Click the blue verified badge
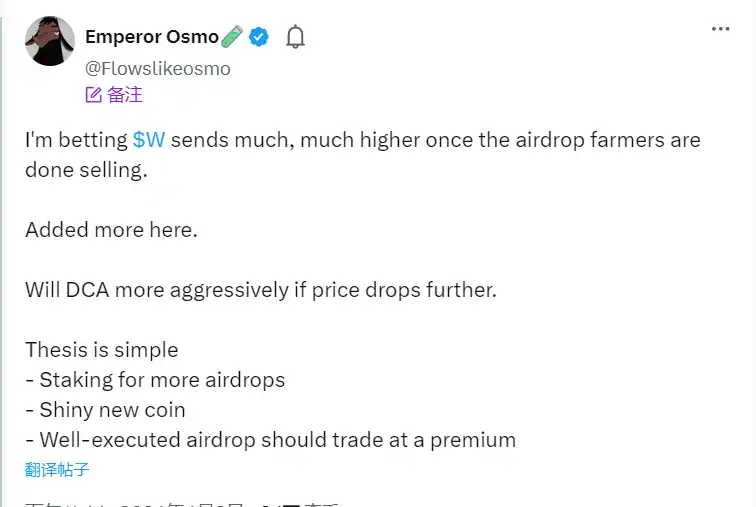The width and height of the screenshot is (756, 507). tap(259, 37)
